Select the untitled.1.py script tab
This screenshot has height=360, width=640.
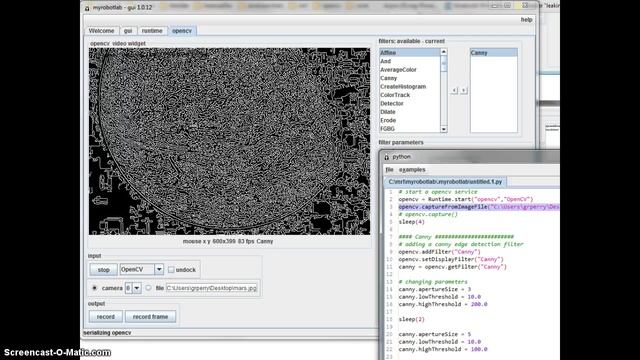tap(445, 182)
